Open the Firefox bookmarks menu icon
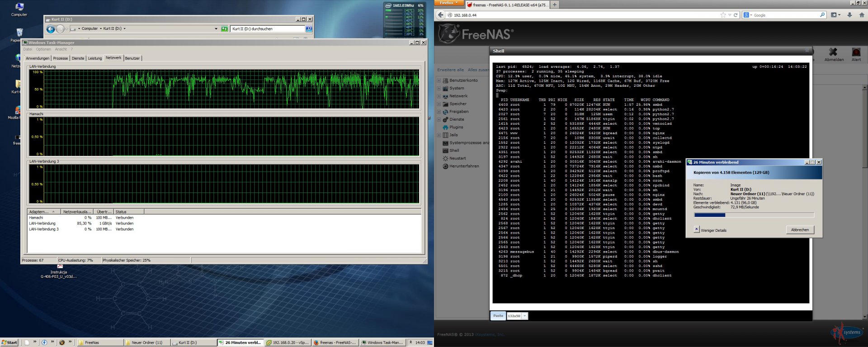Screen dimensions: 868x347 click(835, 15)
